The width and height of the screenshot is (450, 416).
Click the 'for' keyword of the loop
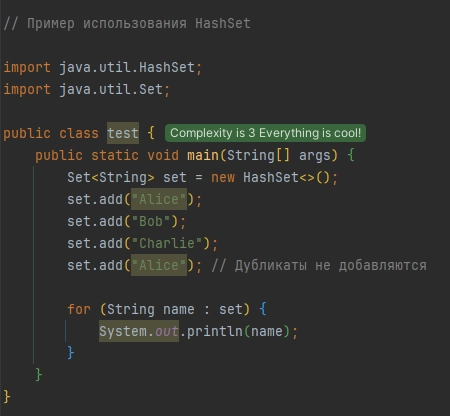79,309
